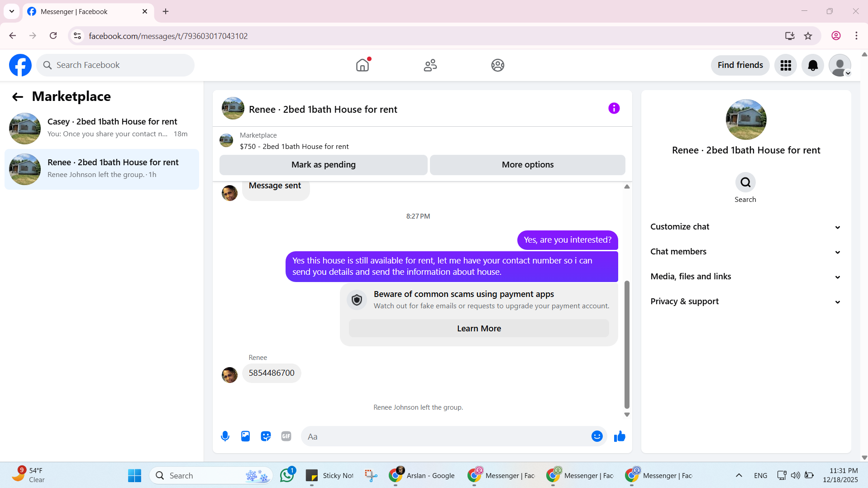Click the 5854486700 message bubble
The image size is (868, 488).
tap(272, 373)
